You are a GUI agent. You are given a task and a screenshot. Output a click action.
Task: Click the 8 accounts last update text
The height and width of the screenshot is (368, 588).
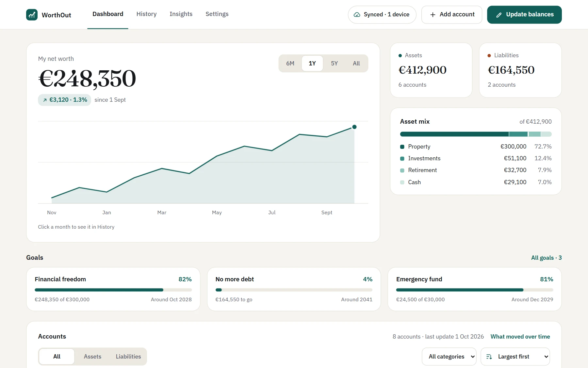click(x=438, y=337)
